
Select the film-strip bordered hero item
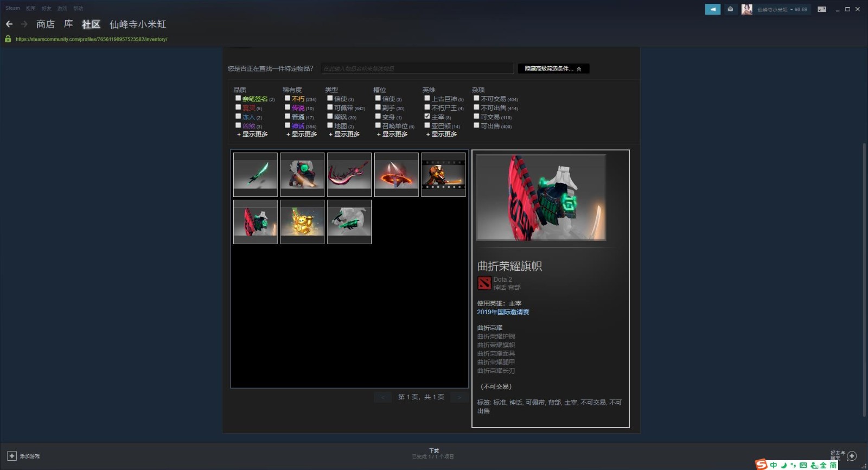(444, 174)
